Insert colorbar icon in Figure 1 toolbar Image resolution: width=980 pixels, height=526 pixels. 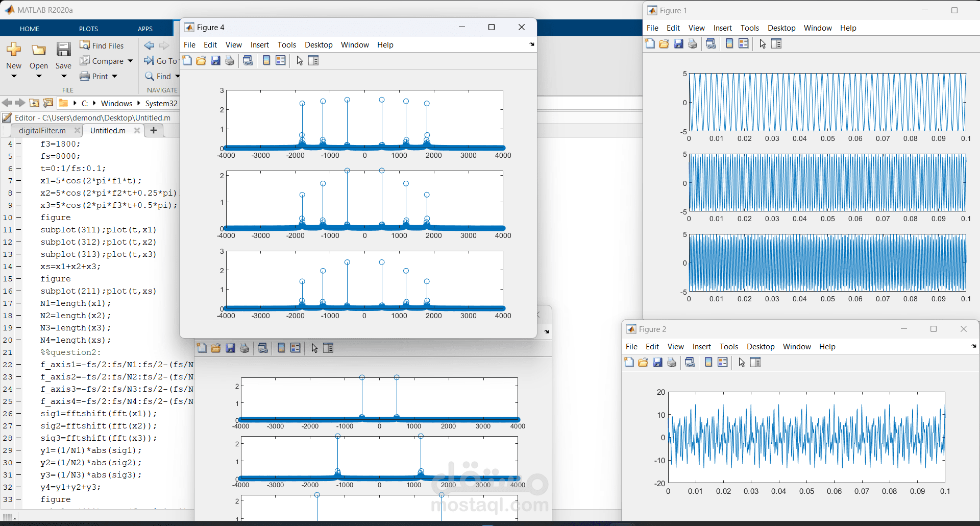(729, 44)
